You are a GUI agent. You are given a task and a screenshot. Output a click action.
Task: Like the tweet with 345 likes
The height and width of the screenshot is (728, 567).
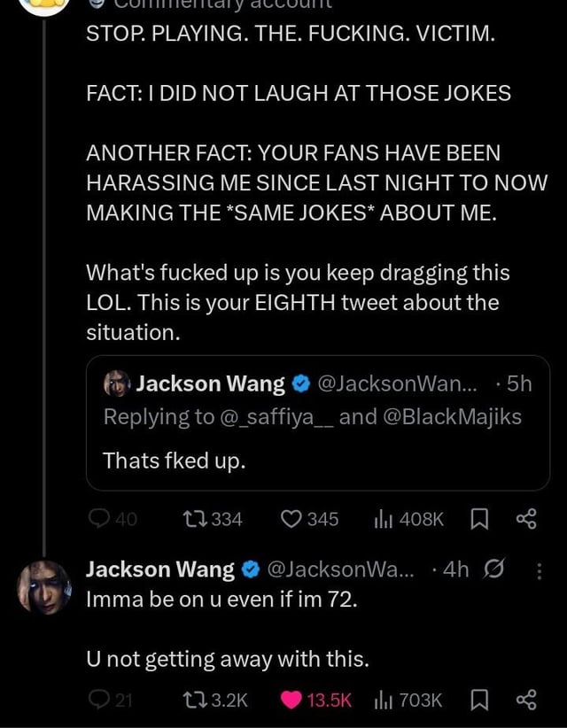291,519
